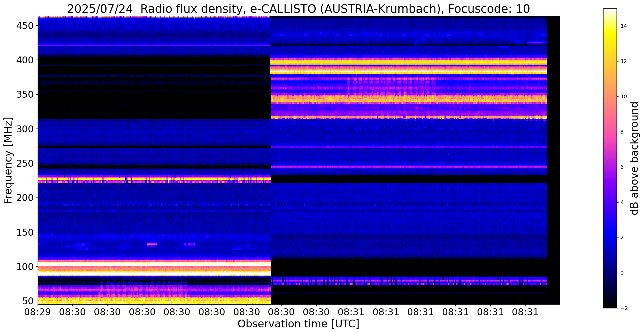Click the 08:29 time tick label
644x333 pixels.
pyautogui.click(x=38, y=312)
